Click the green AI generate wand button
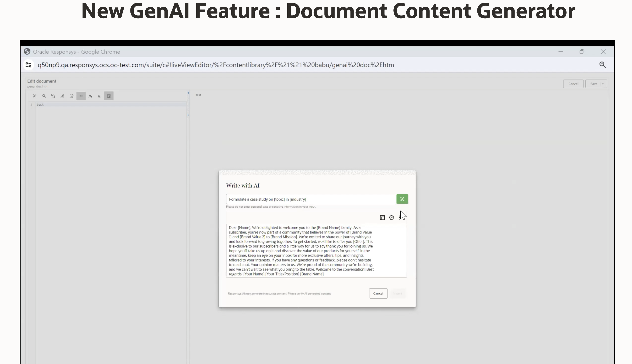The width and height of the screenshot is (632, 364). [x=402, y=199]
